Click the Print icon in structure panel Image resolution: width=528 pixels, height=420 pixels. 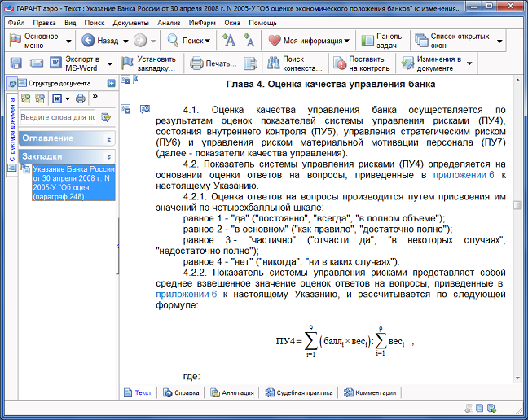click(x=80, y=99)
